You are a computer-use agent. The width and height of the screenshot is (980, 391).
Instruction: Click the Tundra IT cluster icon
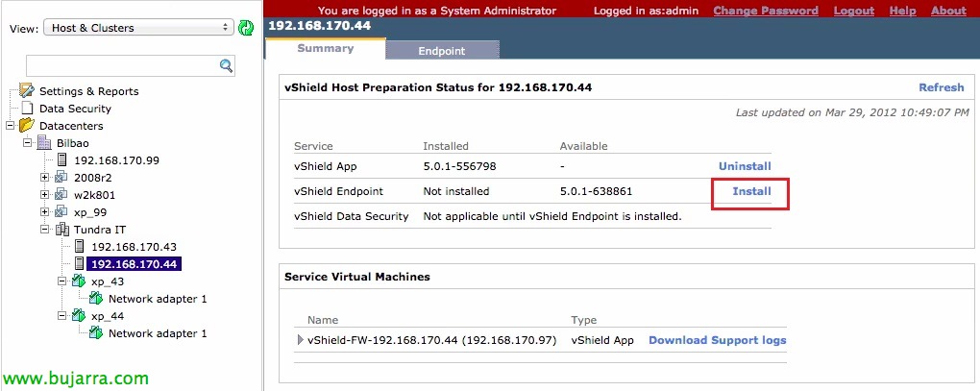click(x=62, y=230)
